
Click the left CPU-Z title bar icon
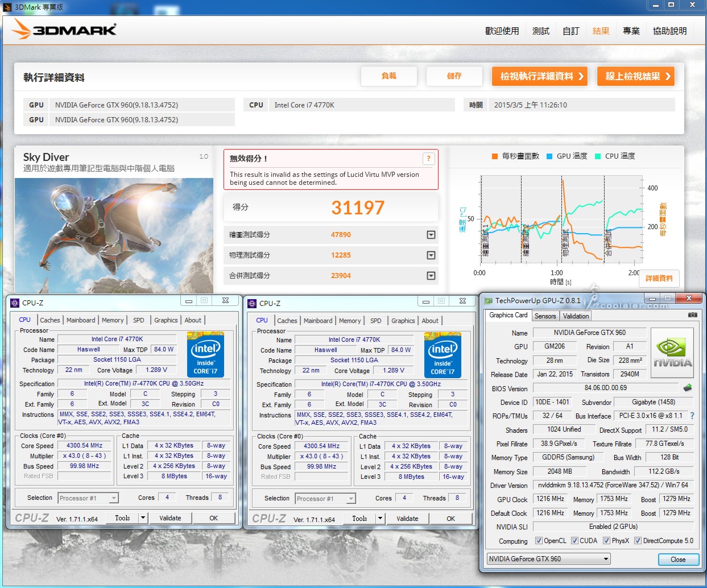tap(15, 303)
